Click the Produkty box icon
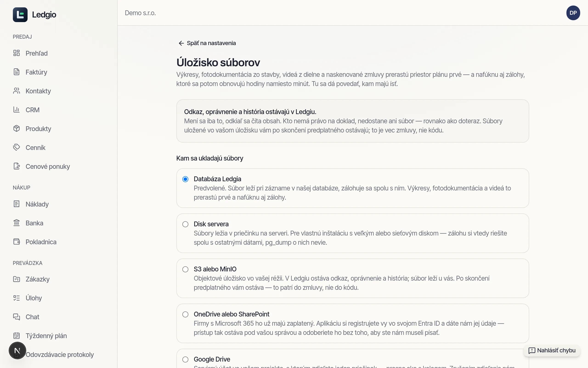588x368 pixels. tap(17, 129)
